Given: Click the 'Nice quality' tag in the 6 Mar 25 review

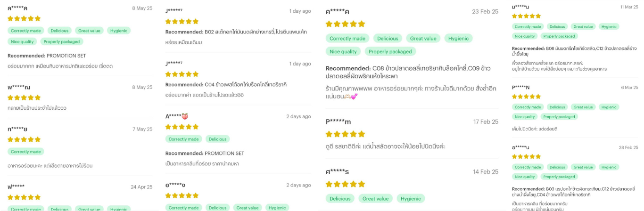Looking at the screenshot, I should 525,117.
